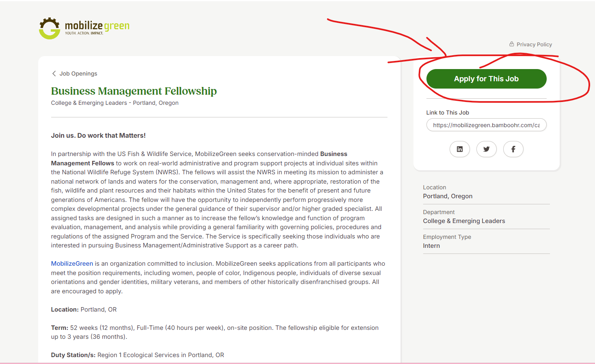Screen dimensions: 595x364
Task: Click the bold Term: label
Action: pos(60,328)
